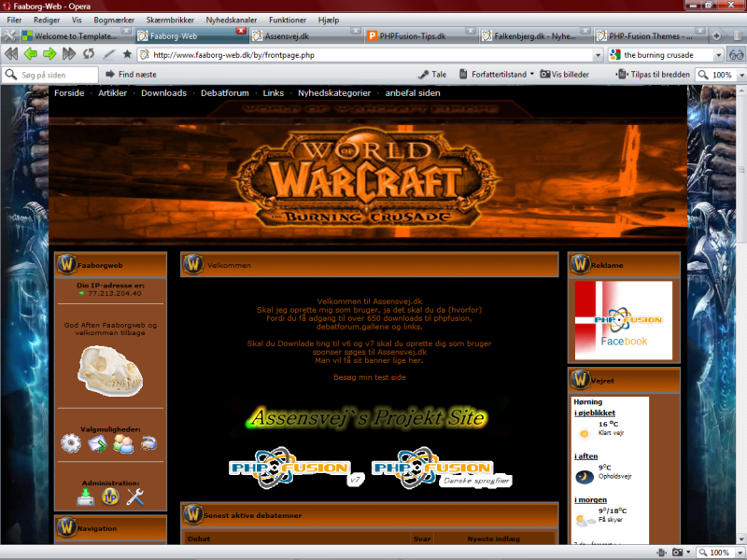This screenshot has height=560, width=747.
Task: Open the gear settings icon under Valgmuligheder
Action: 71,444
